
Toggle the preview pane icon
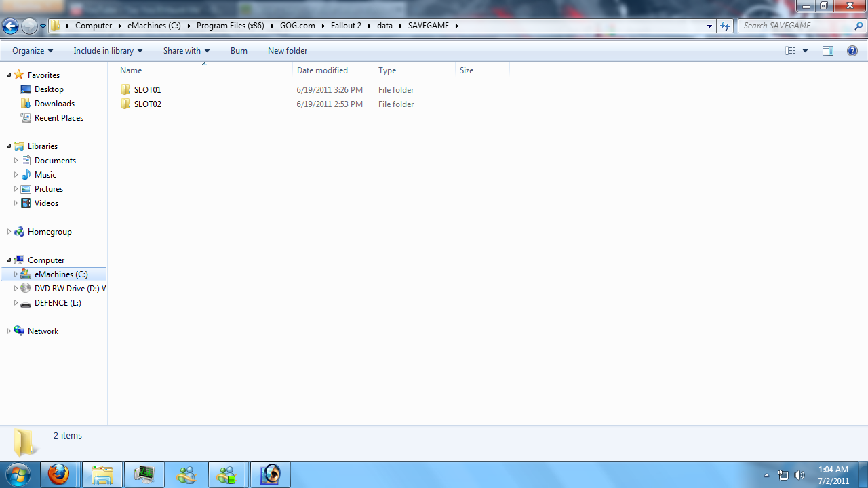[x=828, y=51]
